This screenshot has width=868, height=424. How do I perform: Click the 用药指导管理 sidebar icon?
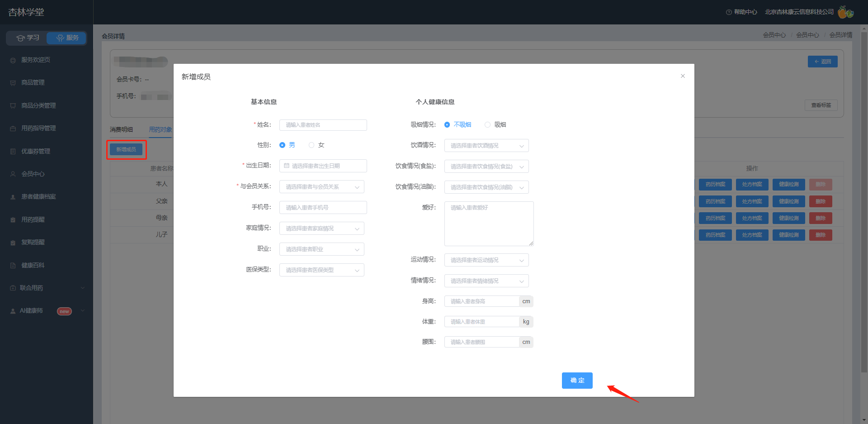[x=13, y=129]
